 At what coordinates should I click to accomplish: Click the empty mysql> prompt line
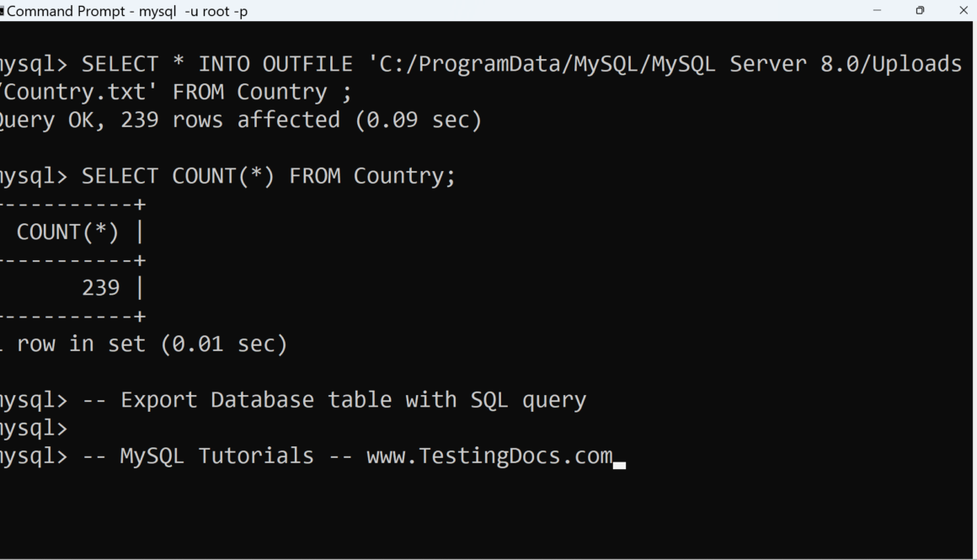pos(34,428)
